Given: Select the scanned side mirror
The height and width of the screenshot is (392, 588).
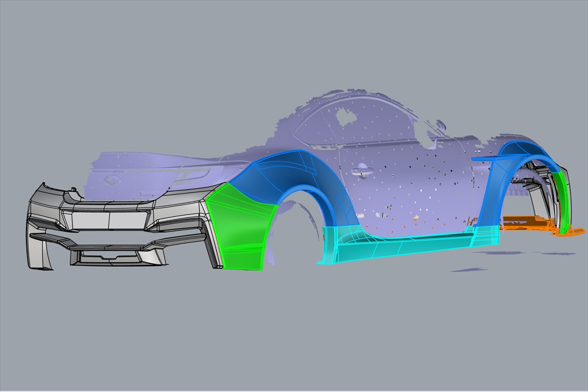Looking at the screenshot, I should pos(437,128).
